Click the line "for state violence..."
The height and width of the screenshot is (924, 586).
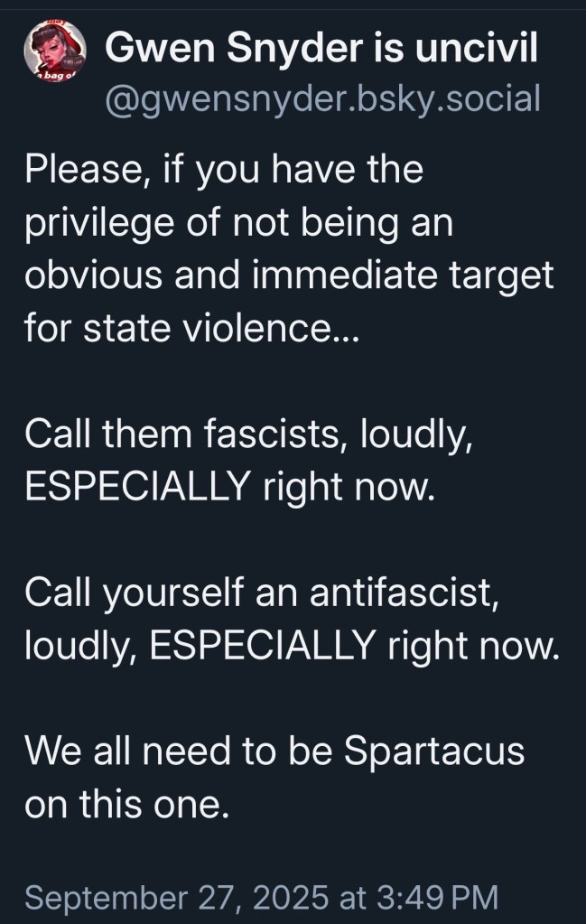point(191,329)
